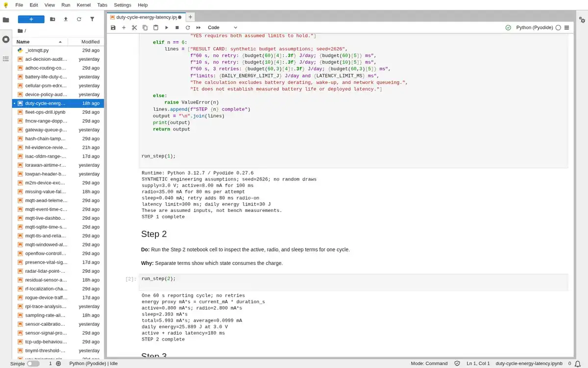
Task: Click the JupyterLite logo icon
Action: coord(5,5)
